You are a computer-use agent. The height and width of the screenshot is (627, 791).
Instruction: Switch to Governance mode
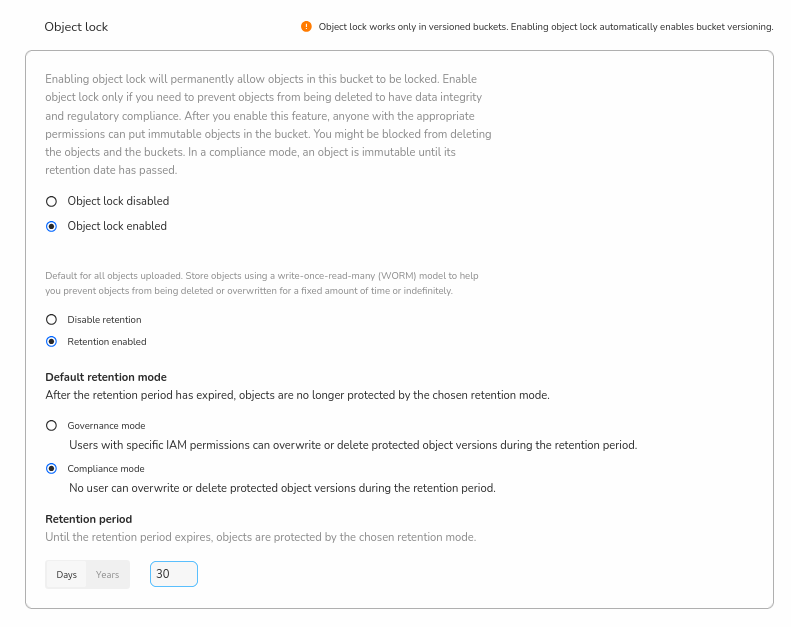[52, 425]
